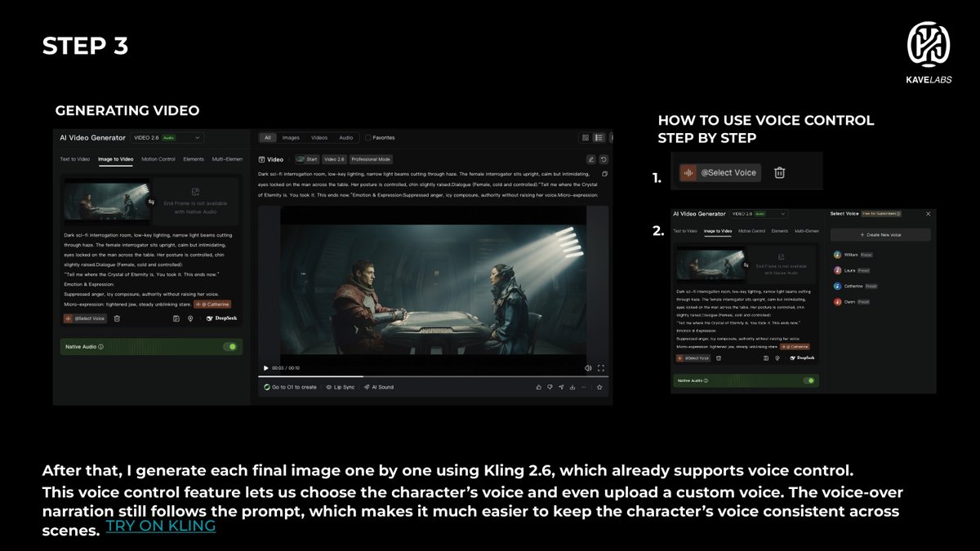
Task: Close the Select Voice panel in step 2
Action: coord(928,213)
